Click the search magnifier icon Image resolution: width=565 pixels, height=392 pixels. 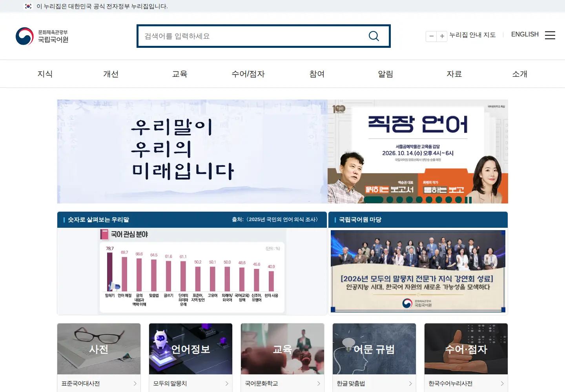tap(374, 36)
